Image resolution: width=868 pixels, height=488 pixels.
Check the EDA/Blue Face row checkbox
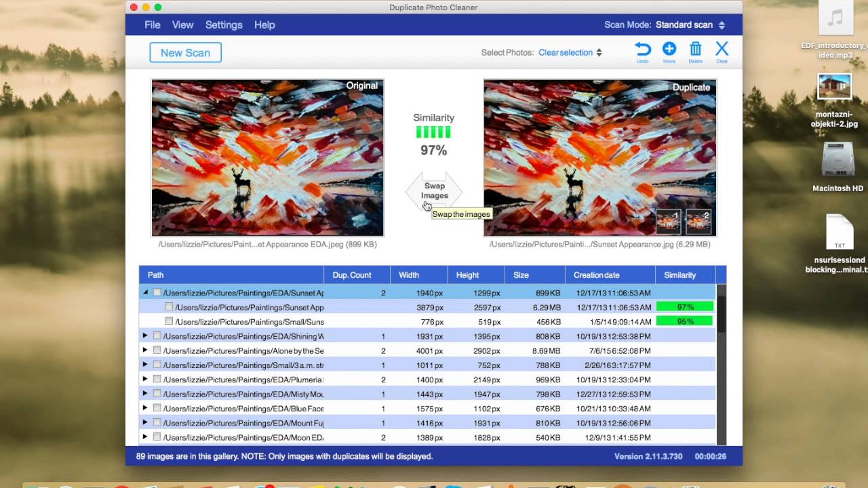tap(157, 408)
